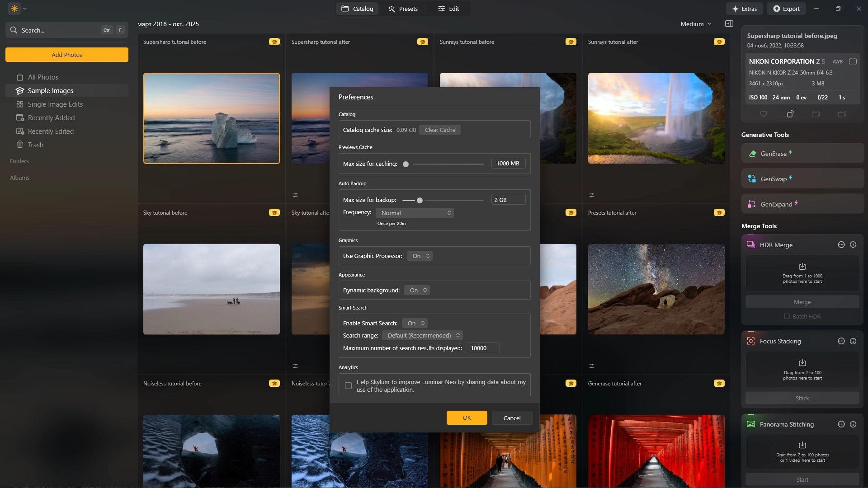Expand the Search range dropdown
Viewport: 868px width, 488px height.
pyautogui.click(x=422, y=336)
